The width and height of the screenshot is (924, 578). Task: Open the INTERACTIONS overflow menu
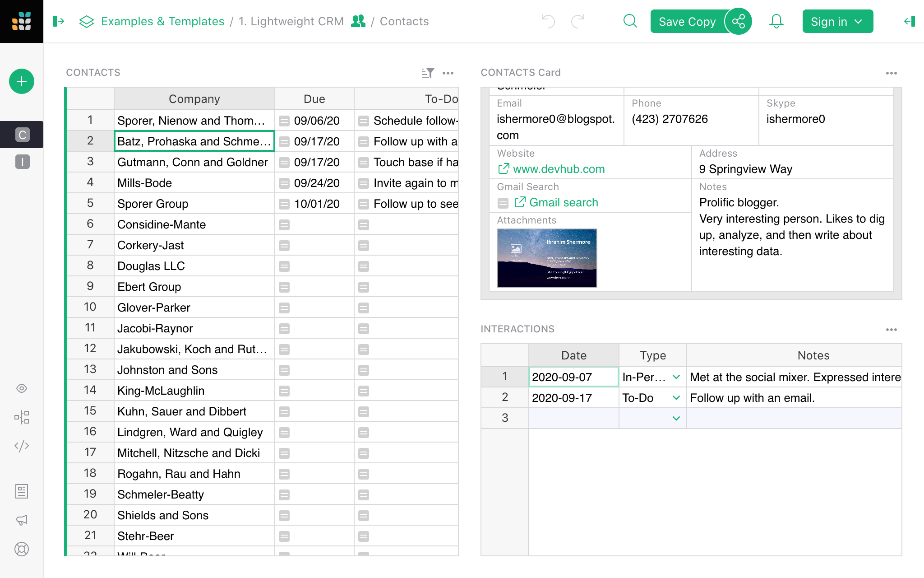click(x=892, y=329)
